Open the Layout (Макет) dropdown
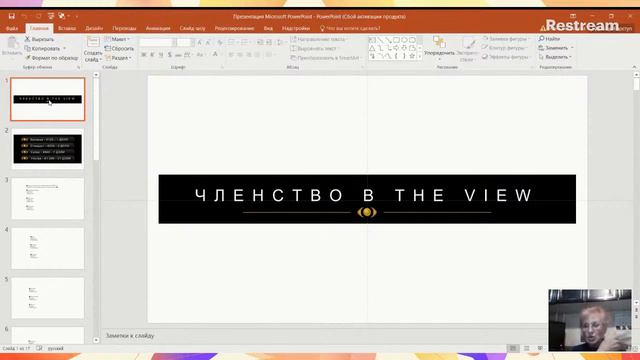This screenshot has width=640, height=360. coord(118,39)
